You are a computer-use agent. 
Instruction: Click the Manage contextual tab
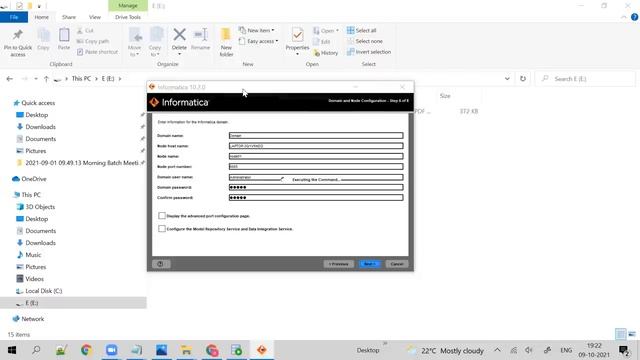point(128,6)
